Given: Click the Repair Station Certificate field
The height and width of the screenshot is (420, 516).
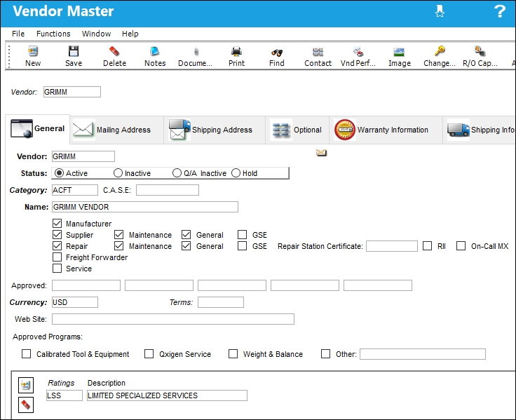Looking at the screenshot, I should [x=392, y=246].
